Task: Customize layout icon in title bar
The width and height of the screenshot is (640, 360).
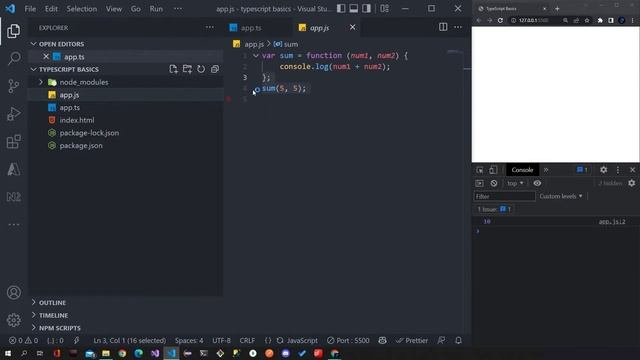Action: coord(384,8)
